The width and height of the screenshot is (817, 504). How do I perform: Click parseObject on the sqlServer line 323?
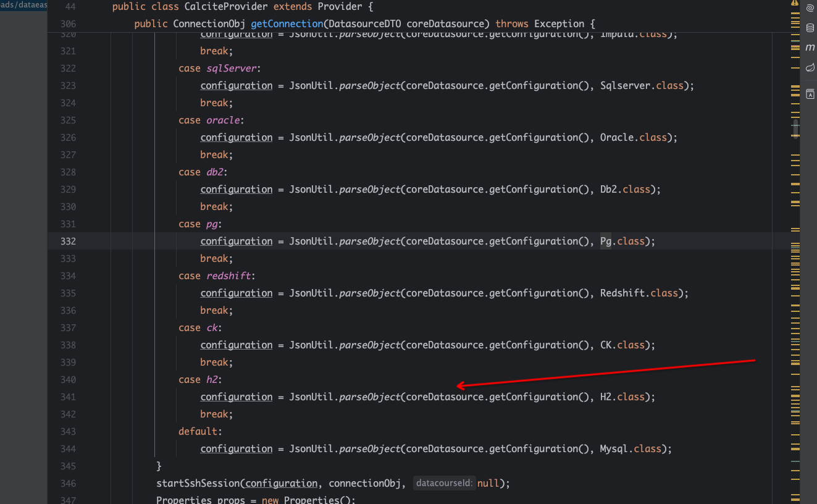tap(369, 86)
